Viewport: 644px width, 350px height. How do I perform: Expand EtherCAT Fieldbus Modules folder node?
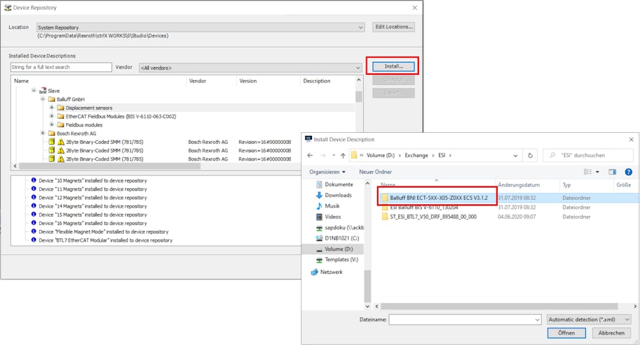coord(52,116)
